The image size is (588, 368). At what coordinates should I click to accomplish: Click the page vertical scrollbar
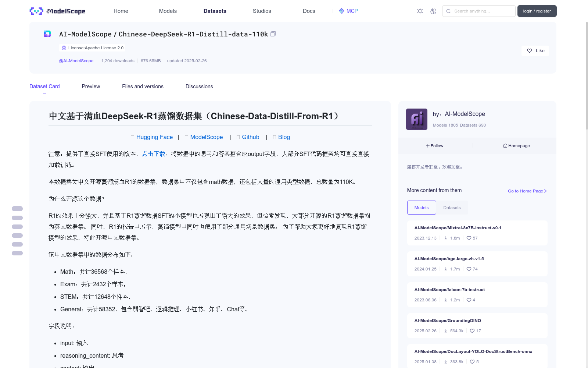tap(587, 75)
